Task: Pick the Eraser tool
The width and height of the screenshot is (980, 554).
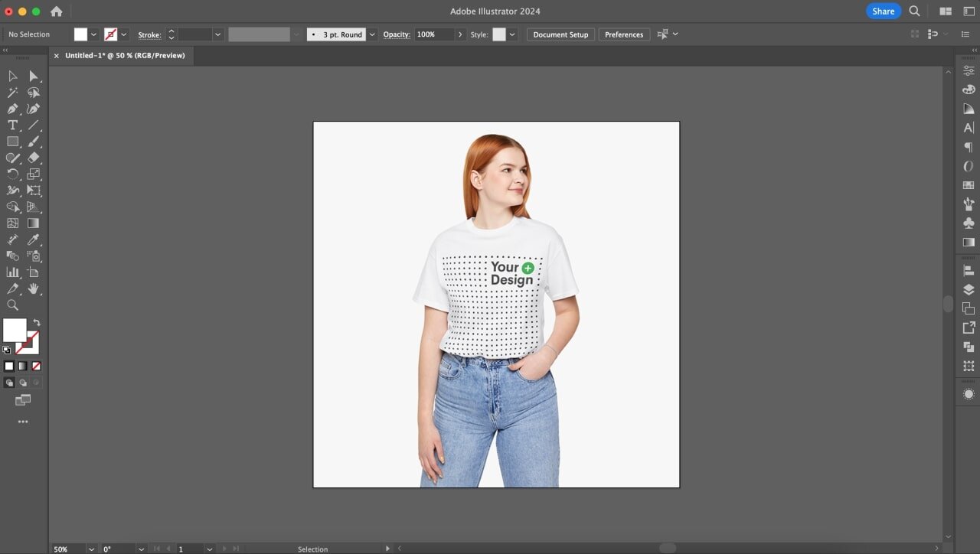Action: point(34,158)
